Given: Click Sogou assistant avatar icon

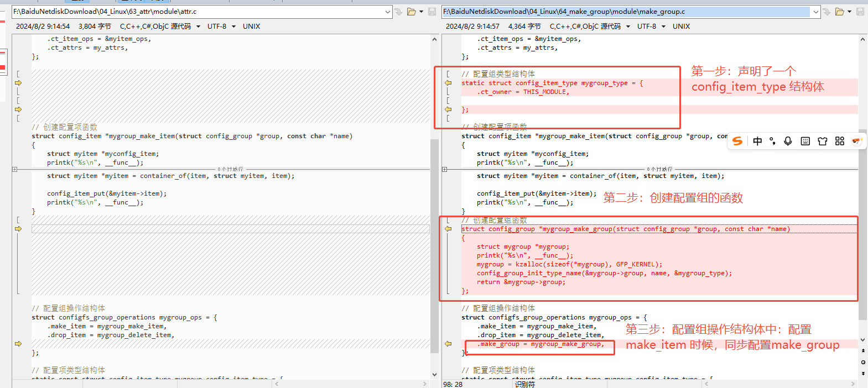Looking at the screenshot, I should click(857, 141).
